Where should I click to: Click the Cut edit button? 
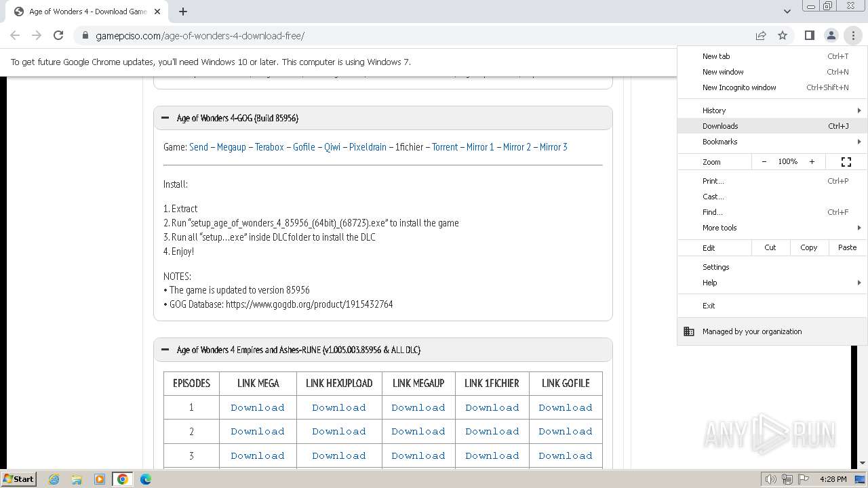[770, 247]
